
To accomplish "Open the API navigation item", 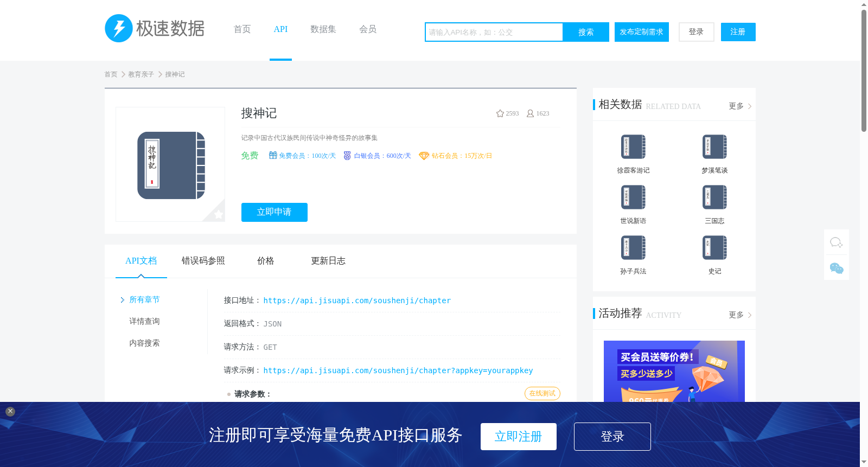I will 280,29.
